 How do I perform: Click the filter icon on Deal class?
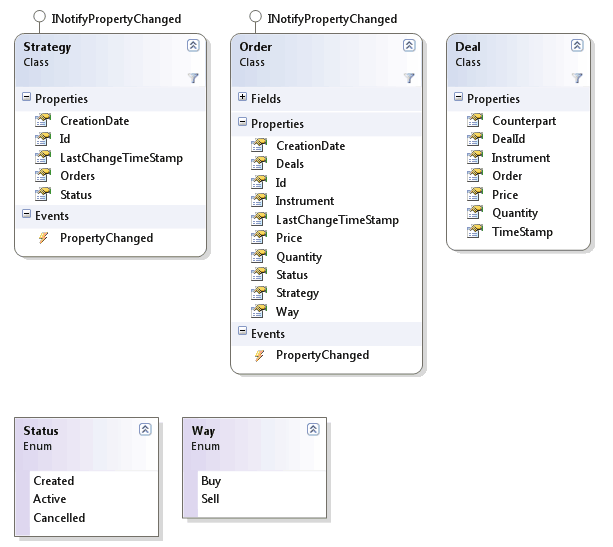pos(577,78)
